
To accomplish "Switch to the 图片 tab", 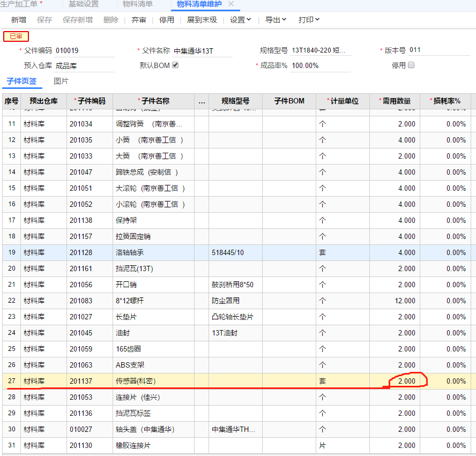I will pyautogui.click(x=61, y=81).
